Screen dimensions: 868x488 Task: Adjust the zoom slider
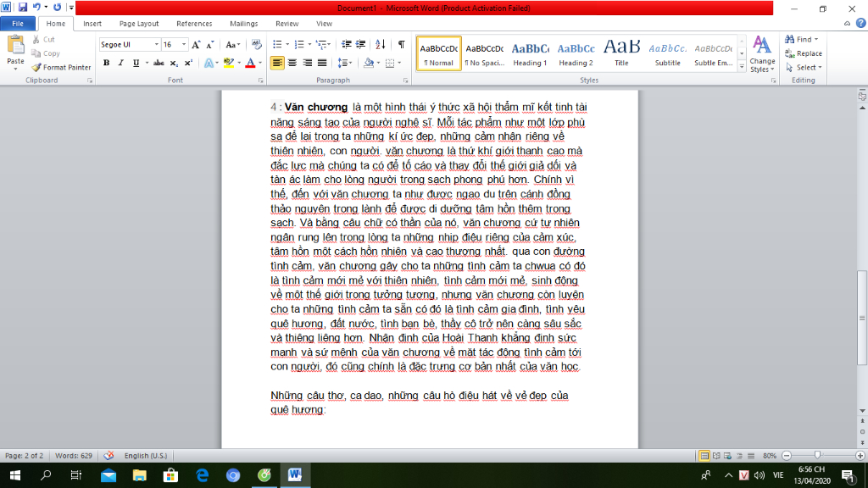pos(818,455)
